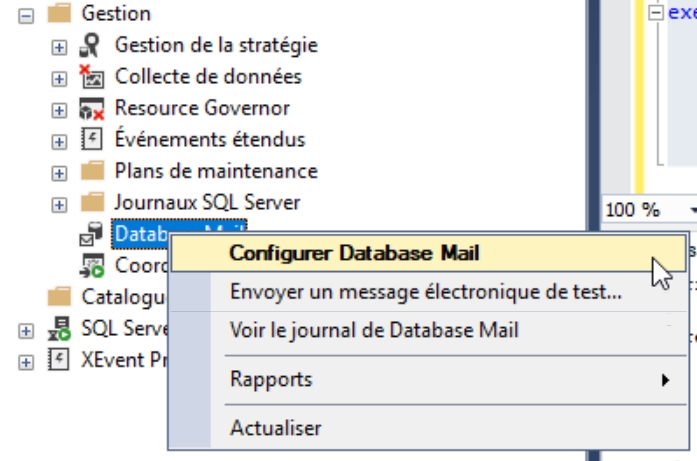The height and width of the screenshot is (461, 697).
Task: Open the 100 % zoom dropdown
Action: 691,210
